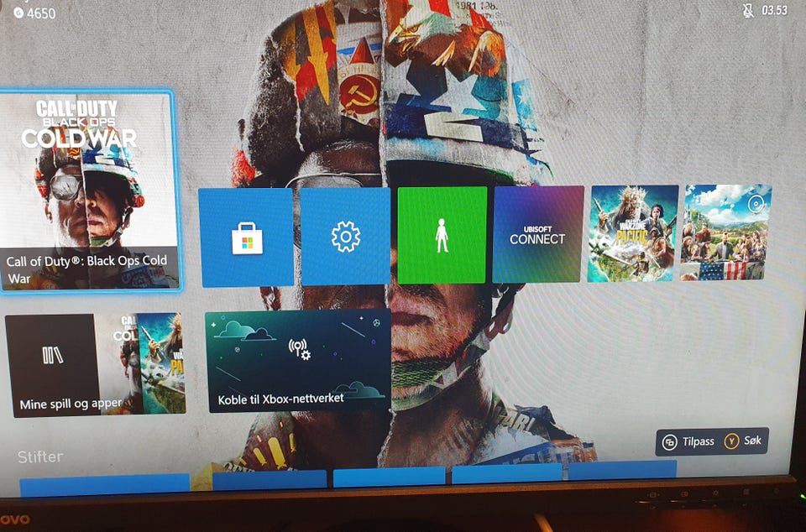Open Mine spill og apper library

click(x=96, y=364)
